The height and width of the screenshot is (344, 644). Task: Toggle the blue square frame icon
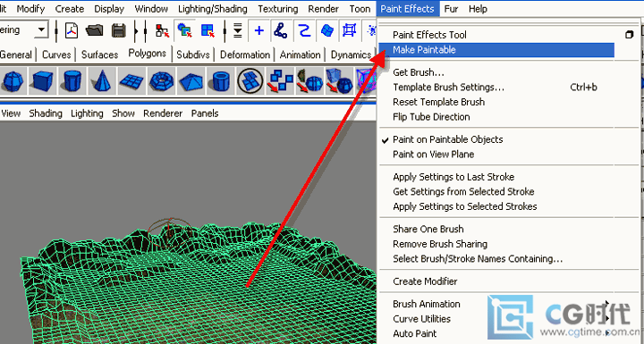(349, 30)
